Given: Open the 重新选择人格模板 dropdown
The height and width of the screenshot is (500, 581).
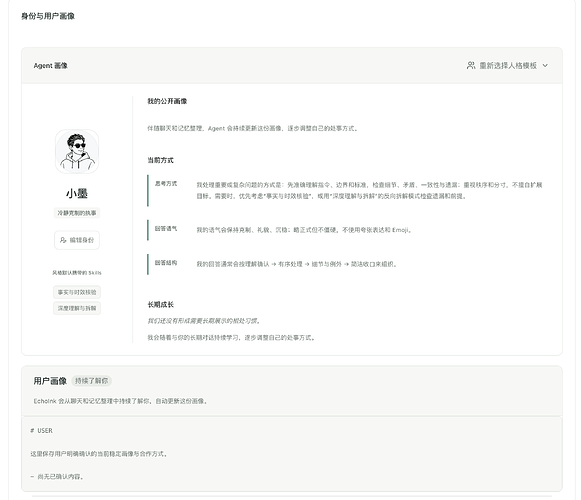Looking at the screenshot, I should [x=507, y=66].
